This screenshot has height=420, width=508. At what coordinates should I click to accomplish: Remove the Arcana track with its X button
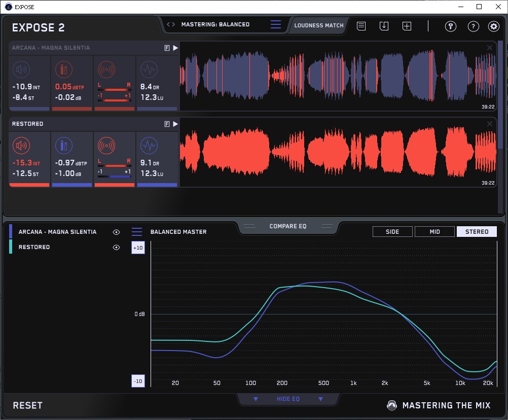pyautogui.click(x=490, y=48)
